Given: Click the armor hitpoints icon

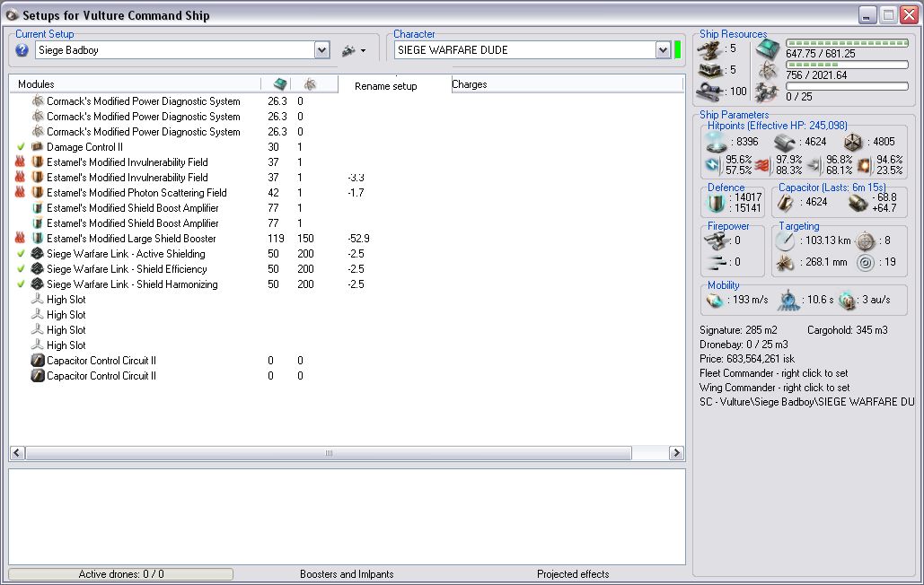Looking at the screenshot, I should click(x=785, y=143).
